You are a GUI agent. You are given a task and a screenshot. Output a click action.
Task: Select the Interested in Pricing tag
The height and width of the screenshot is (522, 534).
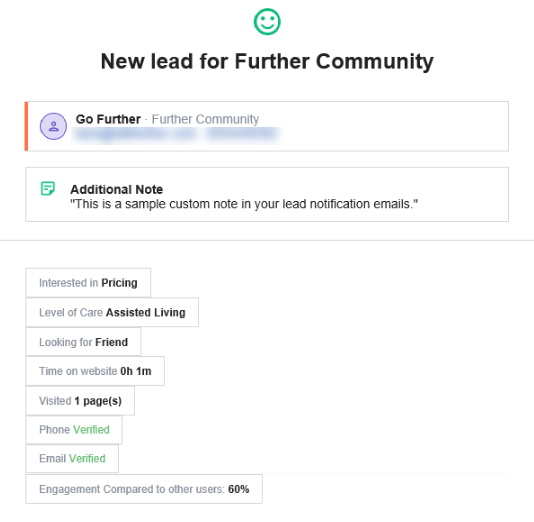pos(88,283)
